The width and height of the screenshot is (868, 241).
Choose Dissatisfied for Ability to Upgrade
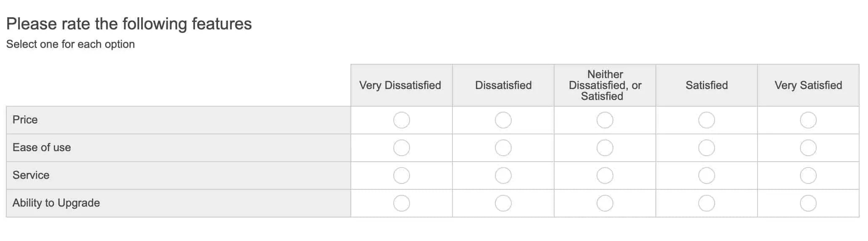503,203
